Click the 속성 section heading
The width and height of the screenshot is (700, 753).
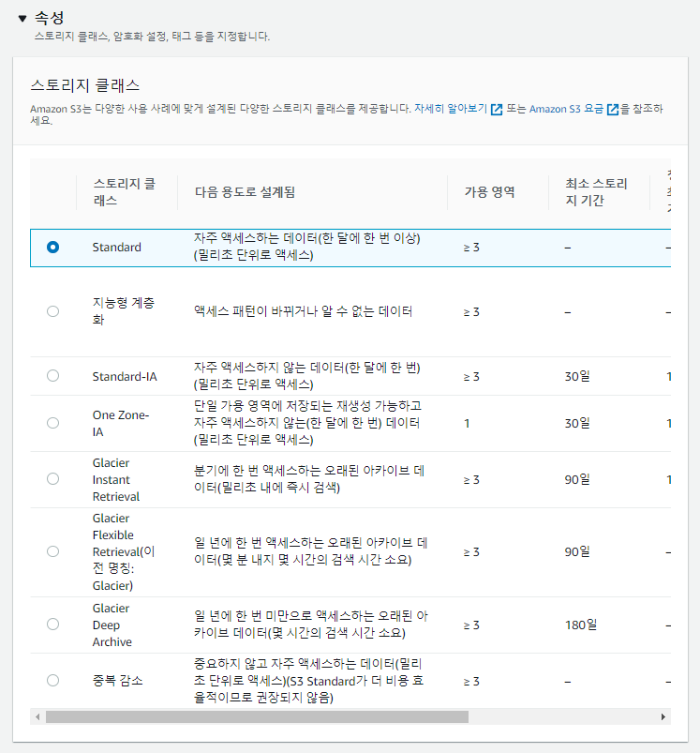click(x=49, y=18)
